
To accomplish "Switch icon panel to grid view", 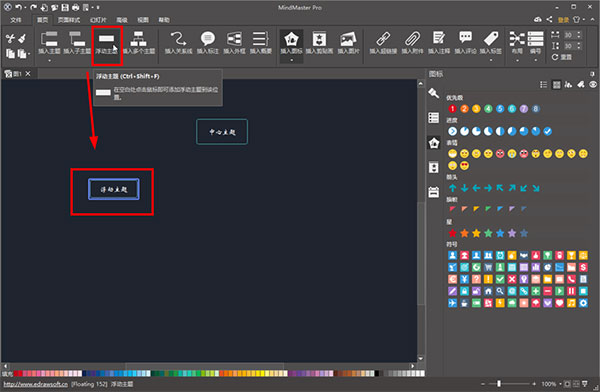I will click(x=556, y=85).
